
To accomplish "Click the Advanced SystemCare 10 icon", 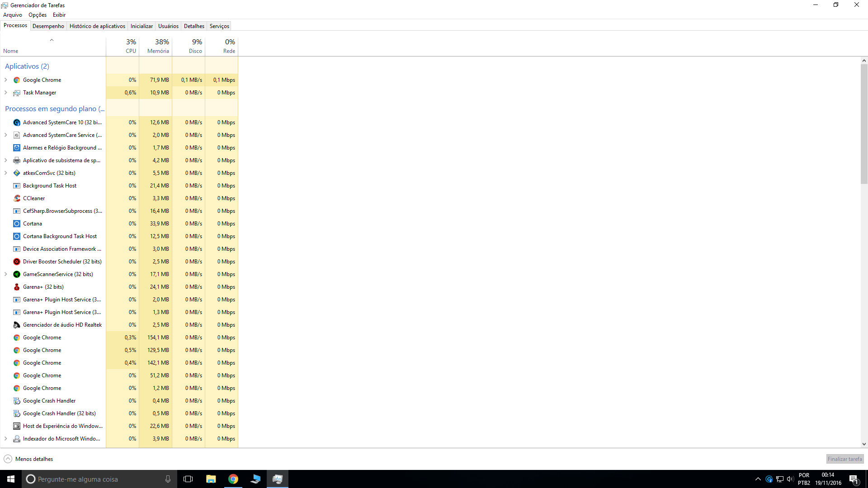I will point(17,122).
